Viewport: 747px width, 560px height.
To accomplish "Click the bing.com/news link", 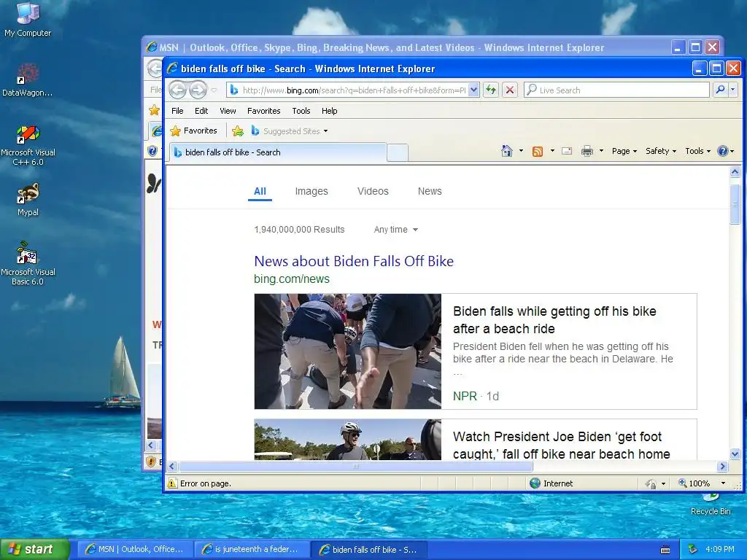I will pos(292,279).
